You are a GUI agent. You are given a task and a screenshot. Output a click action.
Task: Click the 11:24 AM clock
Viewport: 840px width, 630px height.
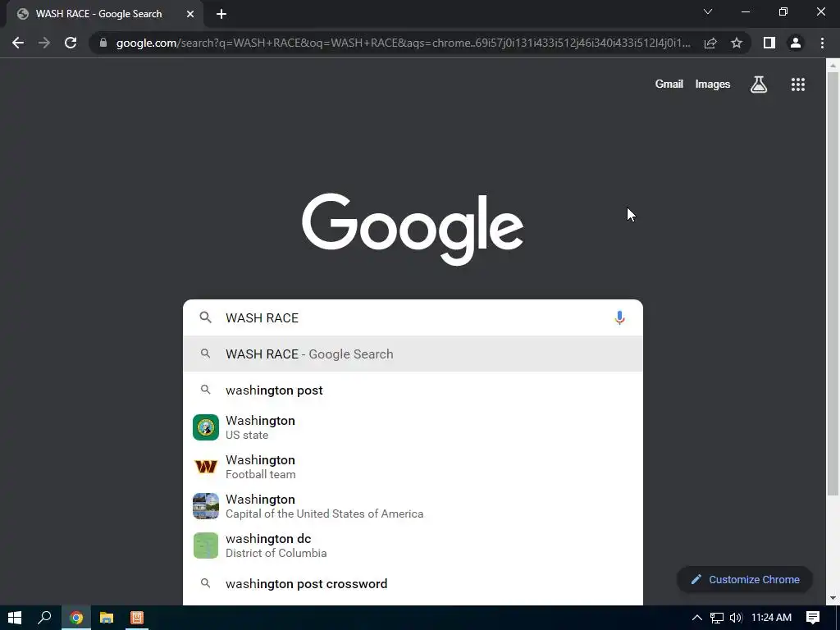pyautogui.click(x=771, y=618)
